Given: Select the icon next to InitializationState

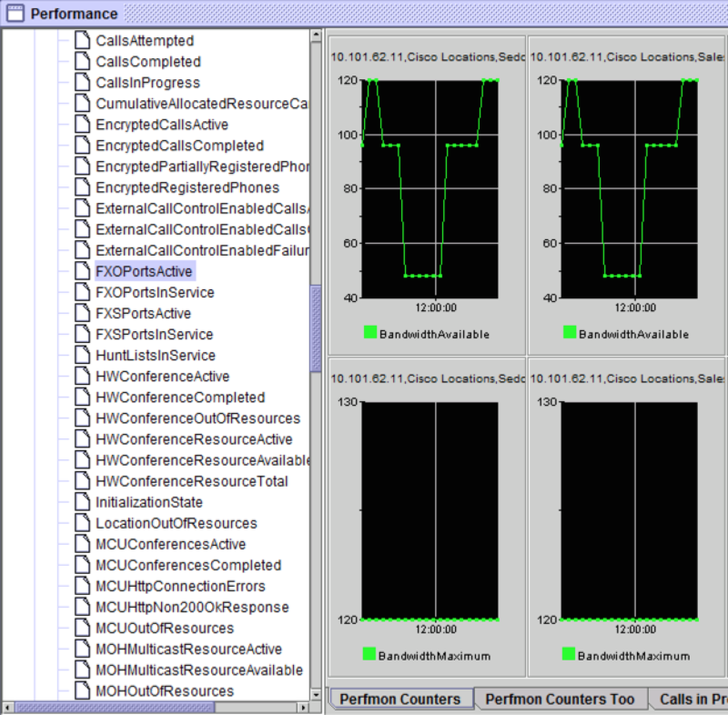Looking at the screenshot, I should (83, 502).
